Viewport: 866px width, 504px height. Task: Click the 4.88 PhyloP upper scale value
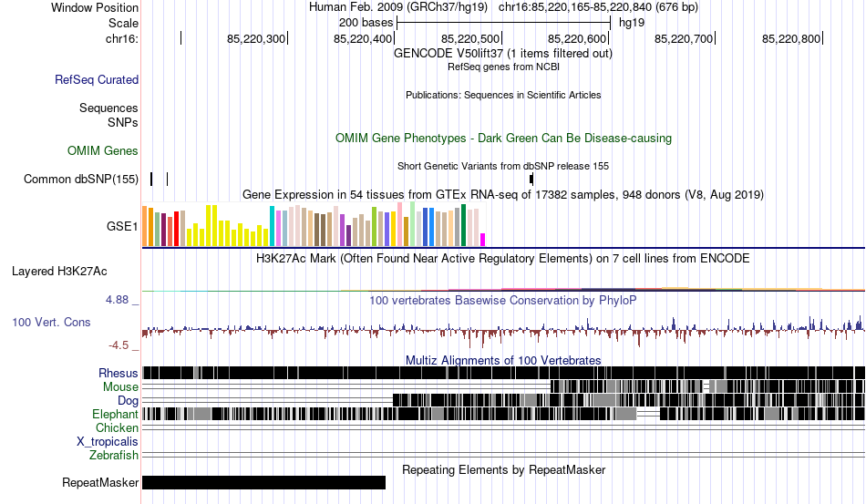tap(117, 300)
